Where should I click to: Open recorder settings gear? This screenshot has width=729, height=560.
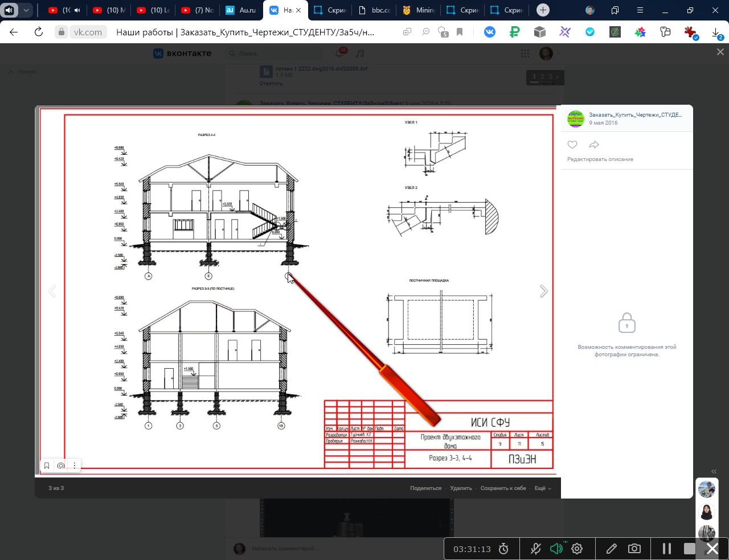[577, 549]
